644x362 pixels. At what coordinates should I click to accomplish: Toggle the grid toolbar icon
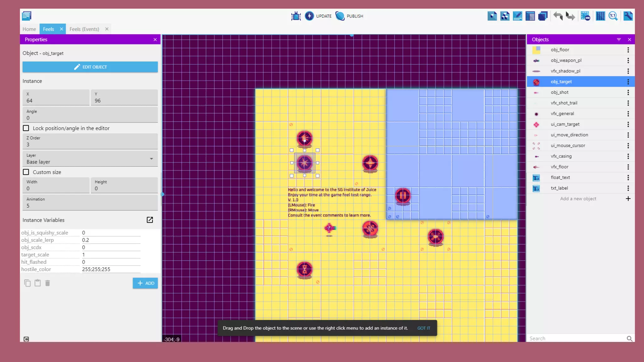tap(600, 16)
